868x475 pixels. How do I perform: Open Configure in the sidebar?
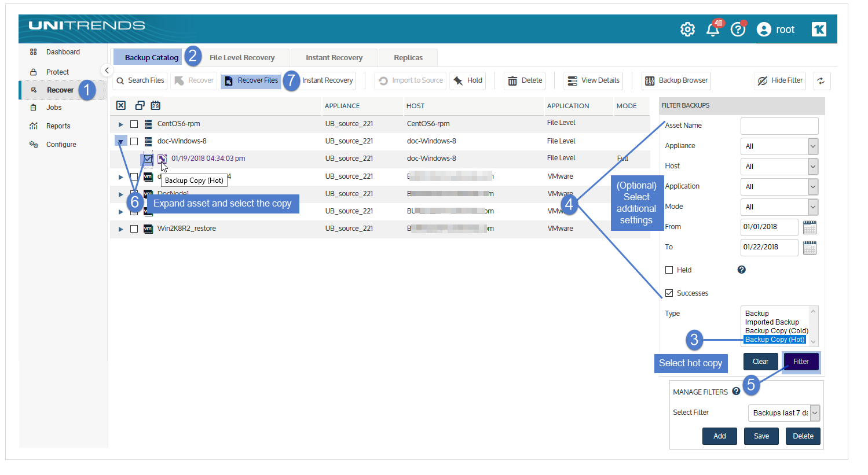[61, 145]
